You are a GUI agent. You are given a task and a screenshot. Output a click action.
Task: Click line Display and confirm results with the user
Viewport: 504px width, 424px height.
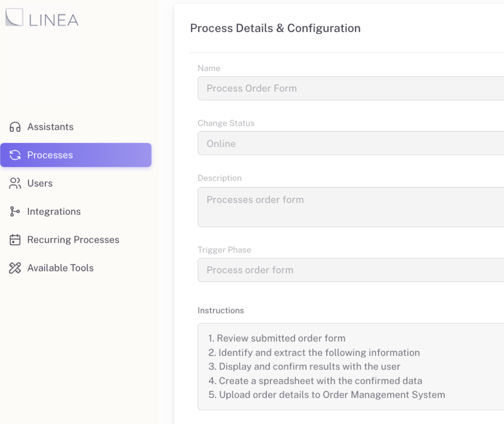point(304,367)
